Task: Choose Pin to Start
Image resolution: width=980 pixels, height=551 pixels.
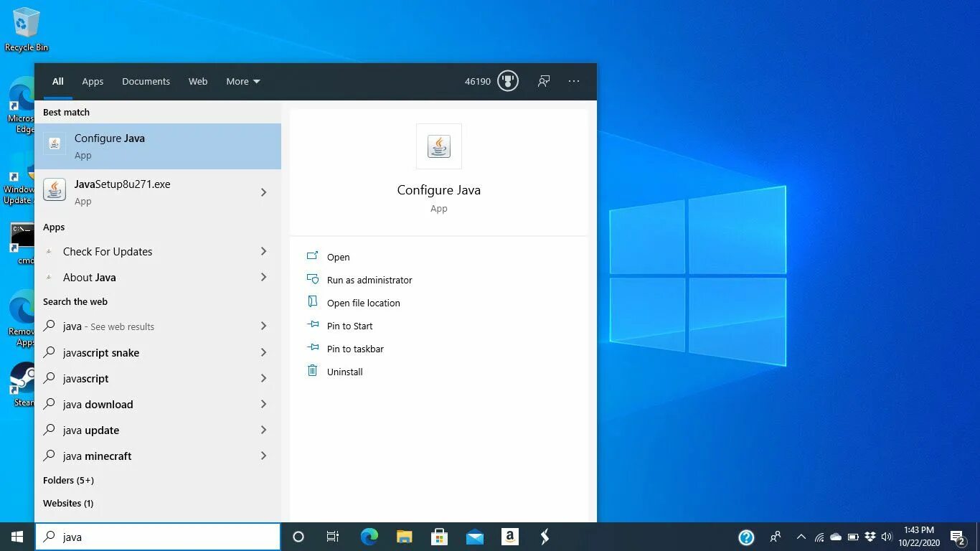Action: (349, 326)
